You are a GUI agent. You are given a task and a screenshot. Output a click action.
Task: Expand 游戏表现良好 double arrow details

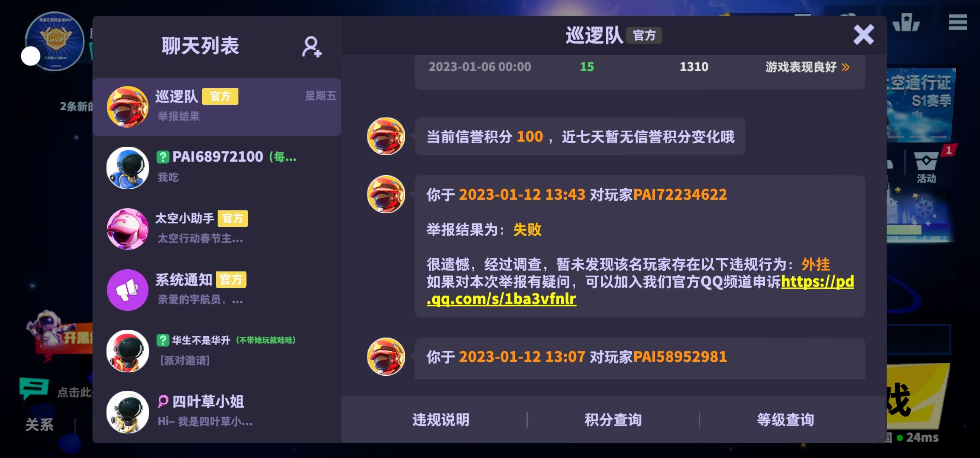[846, 67]
